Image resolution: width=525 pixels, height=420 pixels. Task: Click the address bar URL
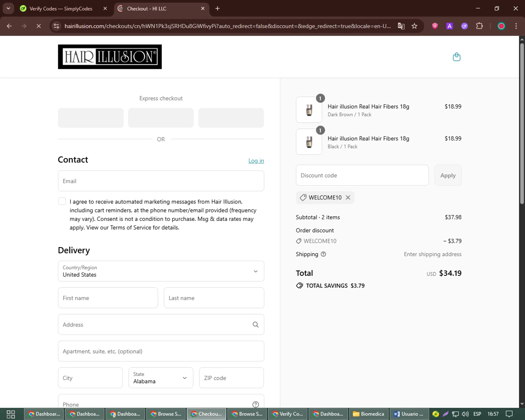tap(227, 26)
